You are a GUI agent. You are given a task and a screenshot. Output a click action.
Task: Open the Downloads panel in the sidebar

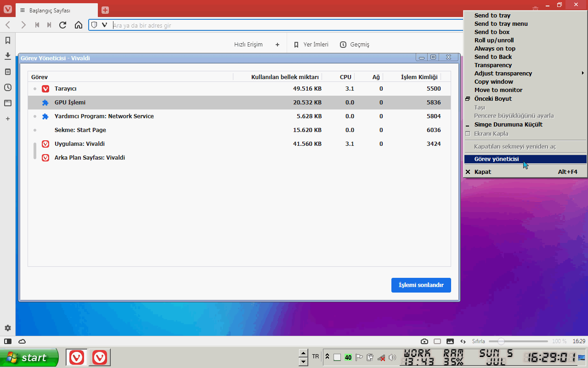click(x=8, y=56)
